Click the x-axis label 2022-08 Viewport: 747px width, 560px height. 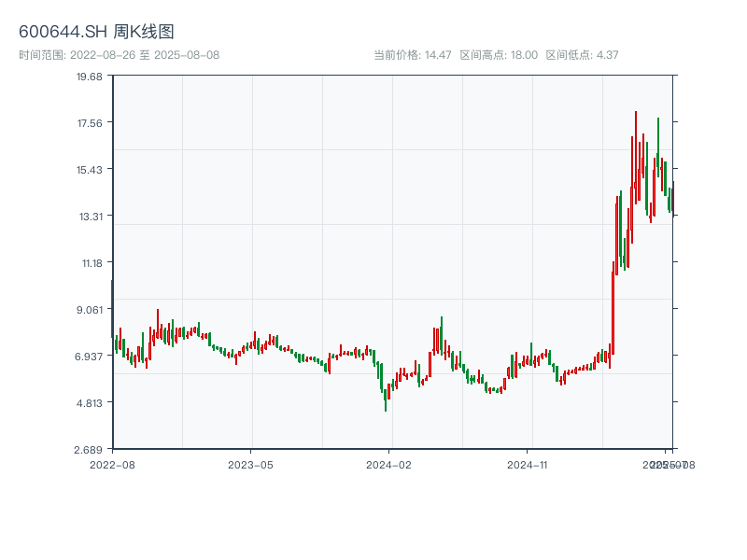pyautogui.click(x=112, y=465)
